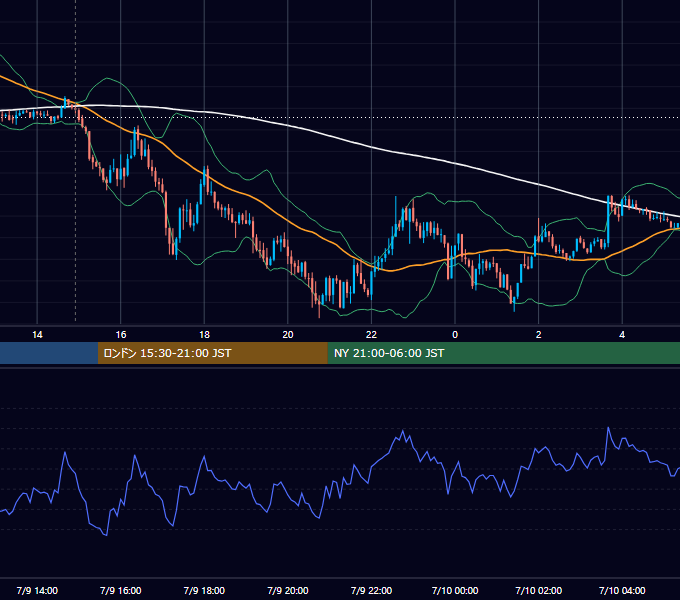
Task: Click hour 0 on the upper axis
Action: point(455,335)
